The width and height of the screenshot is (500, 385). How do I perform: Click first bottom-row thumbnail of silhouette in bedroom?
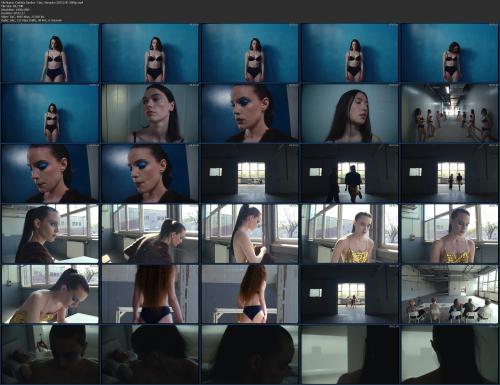[50, 354]
